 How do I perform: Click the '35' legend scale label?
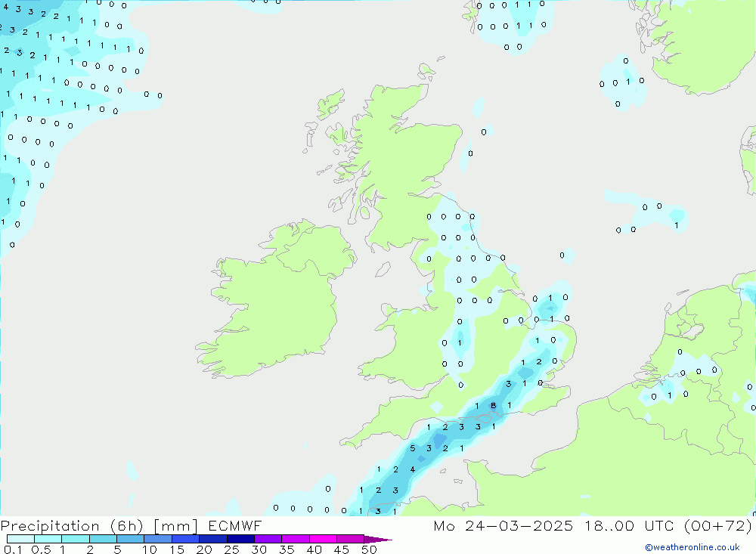[x=287, y=549]
